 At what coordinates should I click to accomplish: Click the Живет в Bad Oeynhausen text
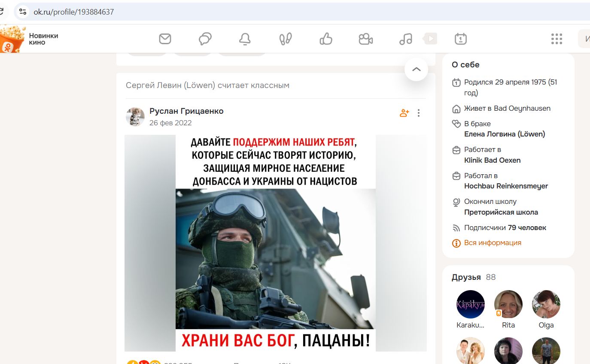pyautogui.click(x=507, y=108)
